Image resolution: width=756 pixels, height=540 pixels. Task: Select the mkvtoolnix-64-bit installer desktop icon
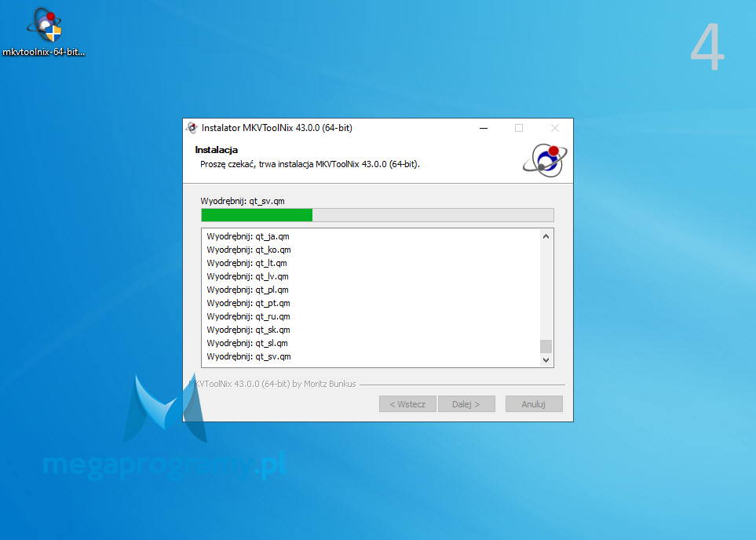click(x=44, y=31)
